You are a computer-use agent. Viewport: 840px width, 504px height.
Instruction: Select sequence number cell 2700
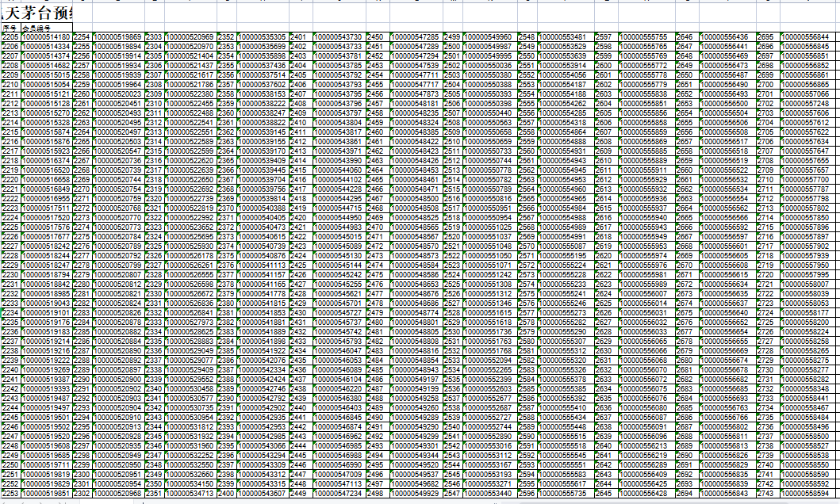pyautogui.click(x=768, y=85)
